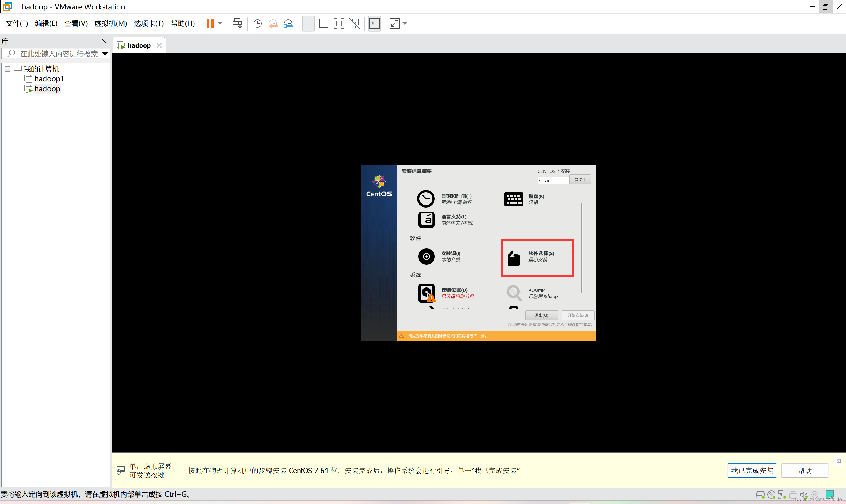Open the power options dropdown arrow
The width and height of the screenshot is (846, 504).
tap(220, 23)
